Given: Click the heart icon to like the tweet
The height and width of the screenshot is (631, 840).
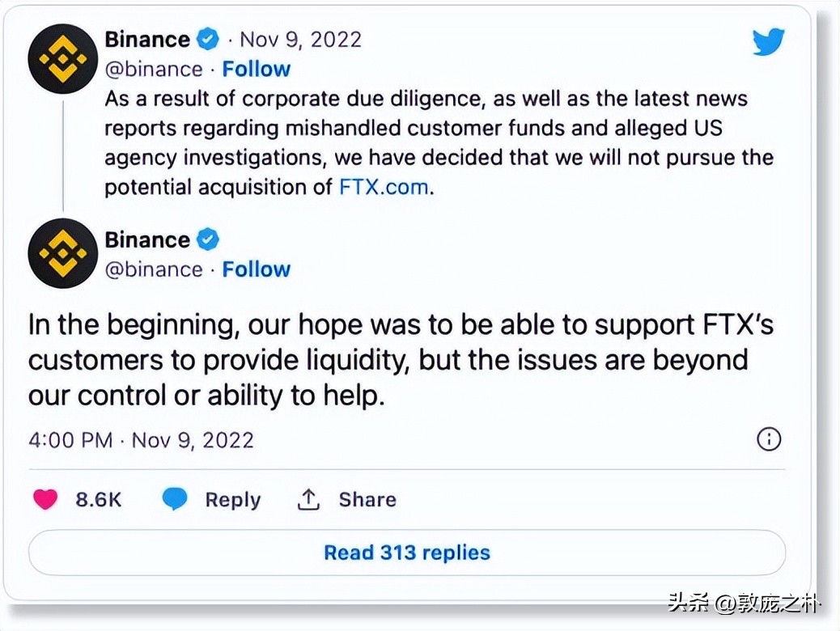Looking at the screenshot, I should click(x=45, y=499).
